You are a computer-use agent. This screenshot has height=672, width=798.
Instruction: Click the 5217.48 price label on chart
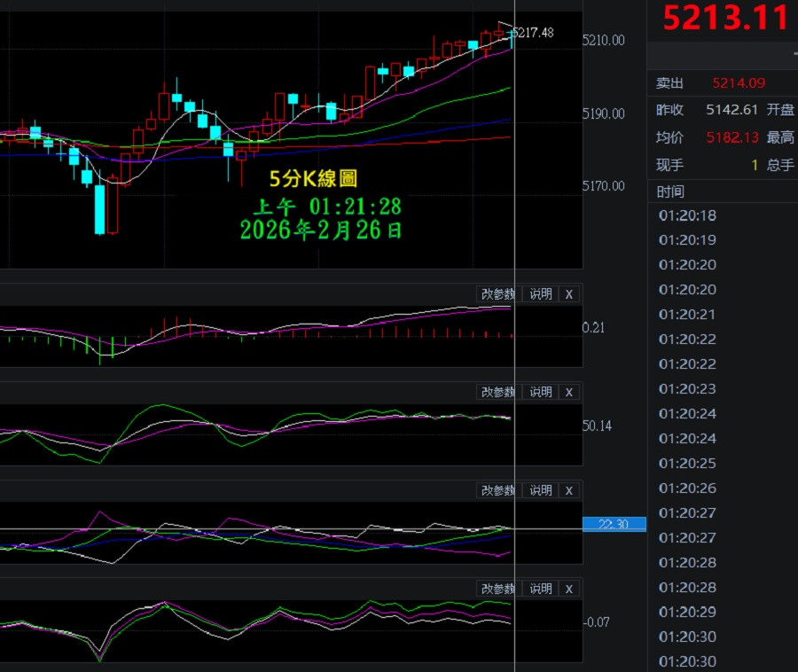pos(534,33)
